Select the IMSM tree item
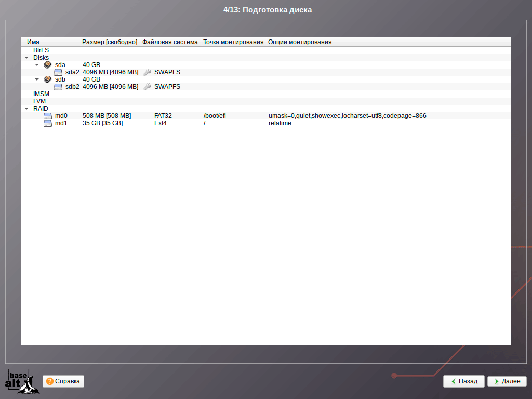The width and height of the screenshot is (532, 399). 41,94
